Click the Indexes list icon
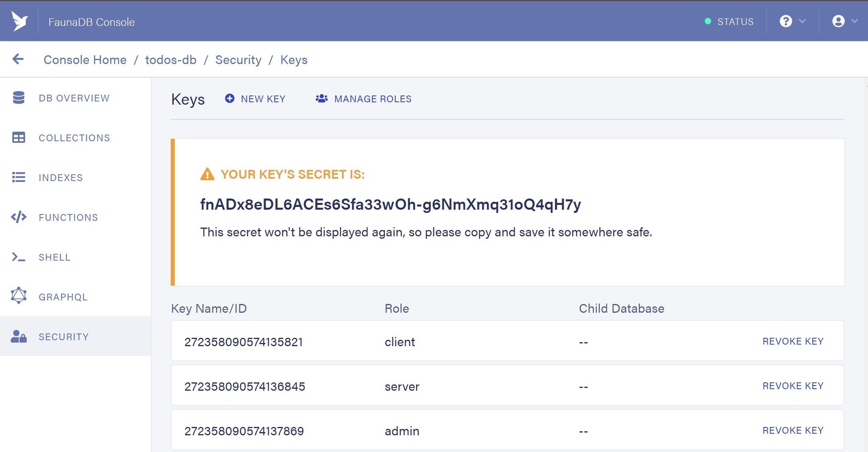Image resolution: width=868 pixels, height=452 pixels. click(19, 177)
